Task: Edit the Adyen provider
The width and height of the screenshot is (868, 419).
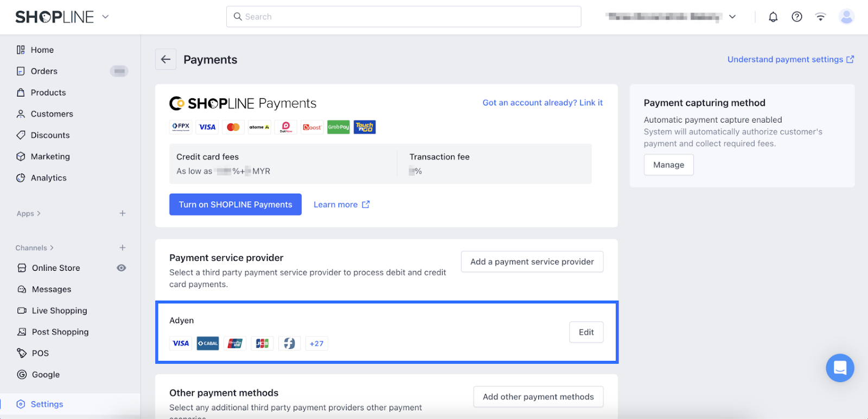Action: [x=586, y=332]
